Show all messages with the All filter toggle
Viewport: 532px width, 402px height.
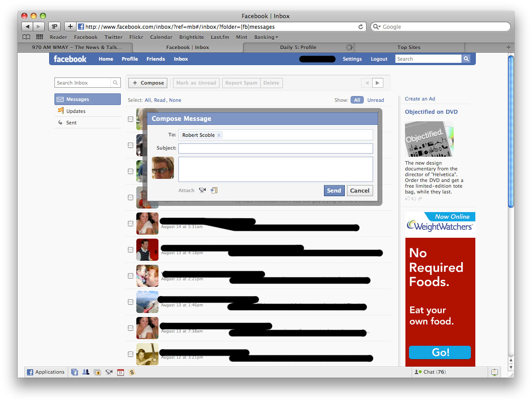pyautogui.click(x=357, y=100)
